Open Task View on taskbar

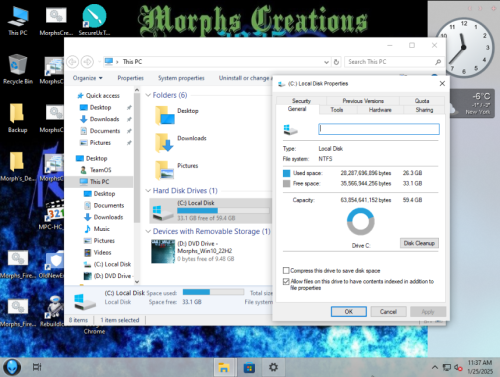[37, 367]
